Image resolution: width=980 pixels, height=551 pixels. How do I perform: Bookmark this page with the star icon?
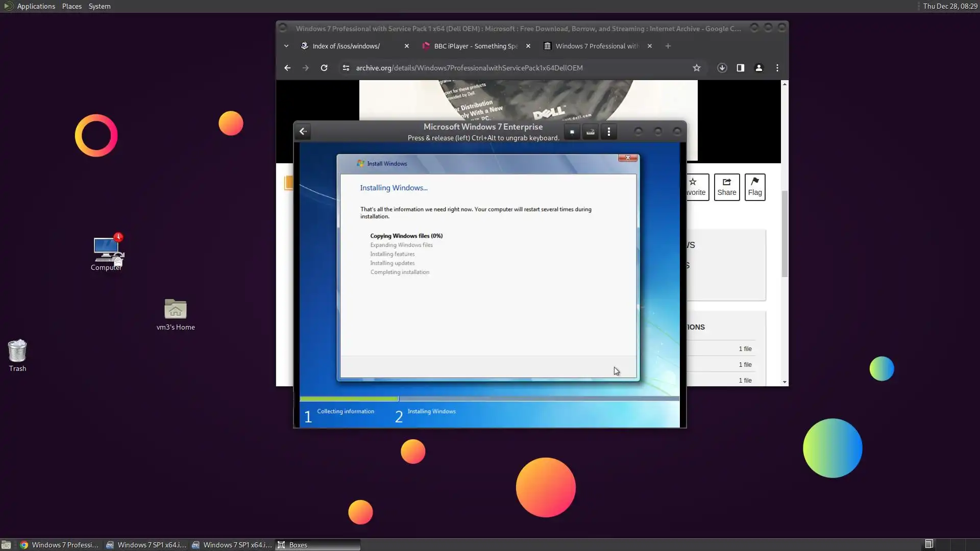point(696,68)
